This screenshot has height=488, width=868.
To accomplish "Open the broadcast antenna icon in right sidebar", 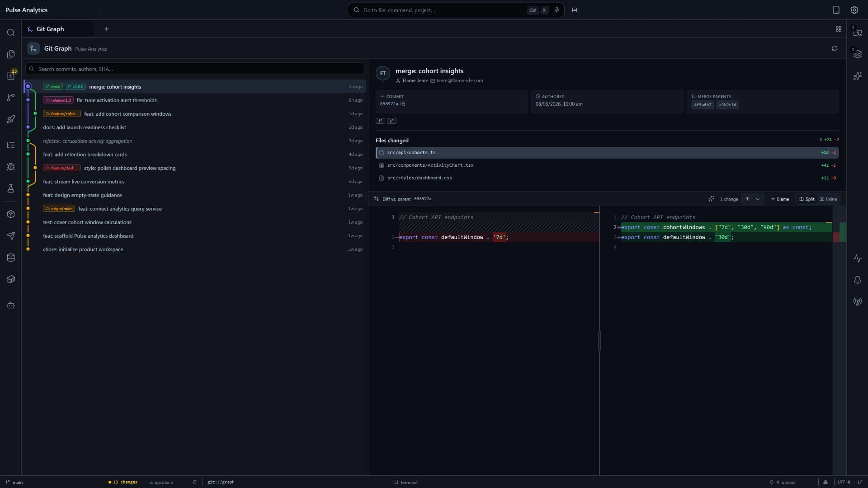I will click(857, 302).
